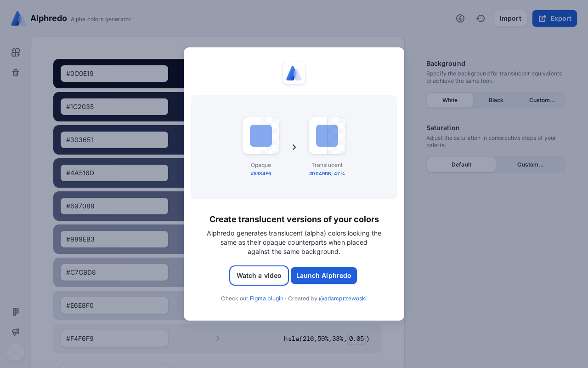588x368 pixels.
Task: Launch Alphredo from the dialog
Action: click(x=324, y=276)
